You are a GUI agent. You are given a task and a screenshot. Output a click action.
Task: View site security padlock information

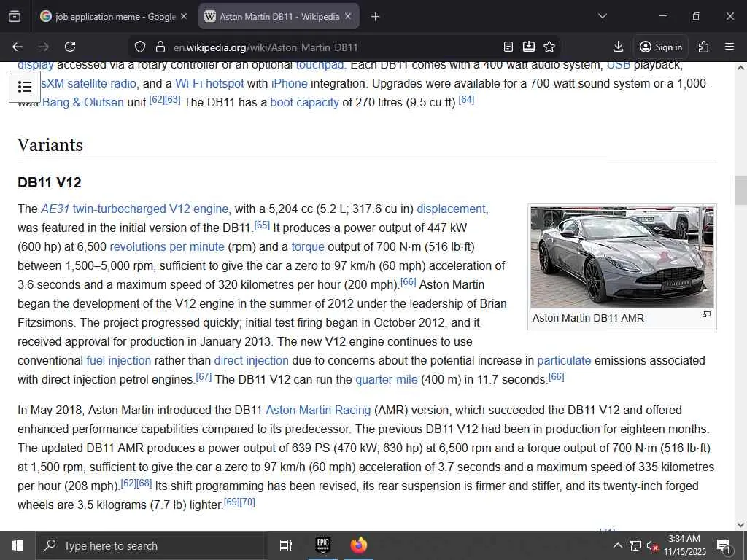(160, 47)
